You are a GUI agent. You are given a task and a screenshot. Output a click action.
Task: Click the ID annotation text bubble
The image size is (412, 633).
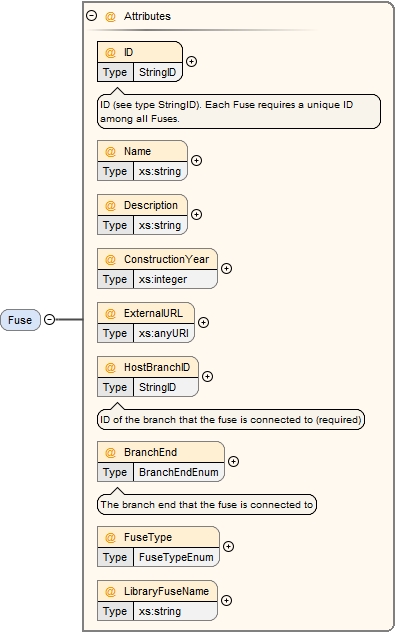pyautogui.click(x=239, y=112)
